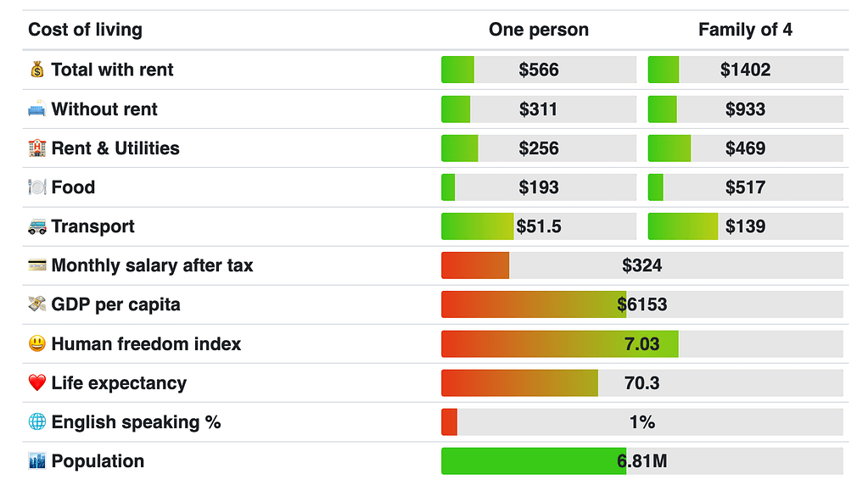Click the van icon beside Transport
This screenshot has width=868, height=491.
[x=36, y=226]
